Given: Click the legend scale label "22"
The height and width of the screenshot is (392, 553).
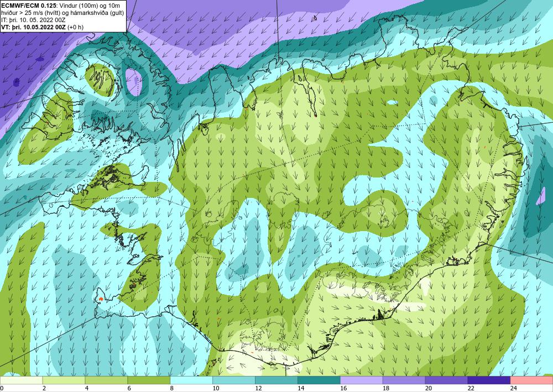Looking at the screenshot, I should click(471, 388).
